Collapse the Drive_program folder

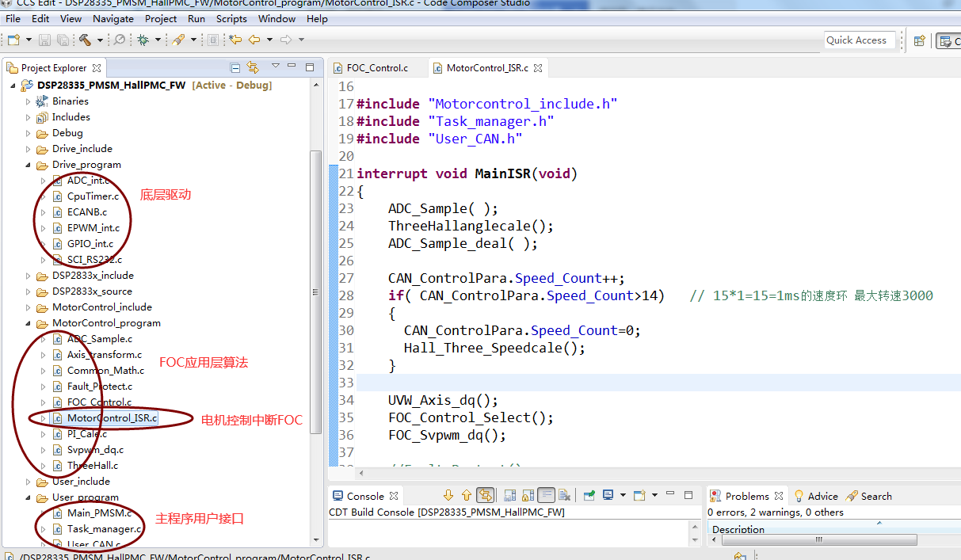[x=29, y=165]
